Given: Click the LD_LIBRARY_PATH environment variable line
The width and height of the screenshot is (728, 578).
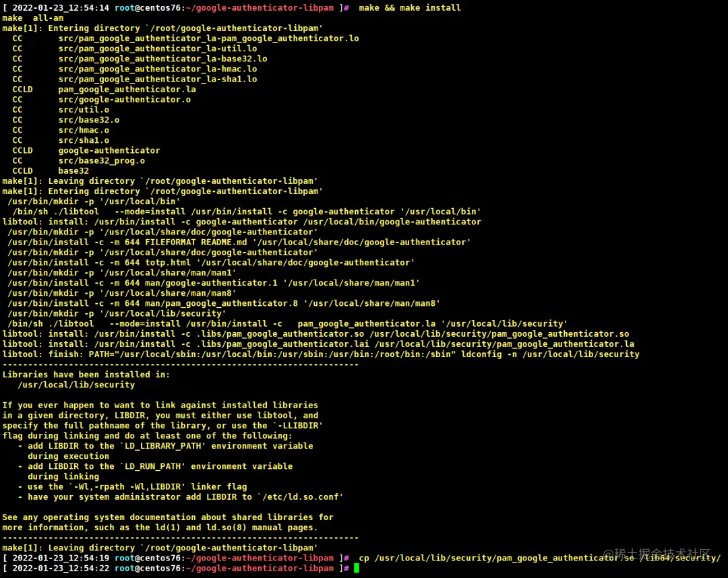Looking at the screenshot, I should coord(165,447).
